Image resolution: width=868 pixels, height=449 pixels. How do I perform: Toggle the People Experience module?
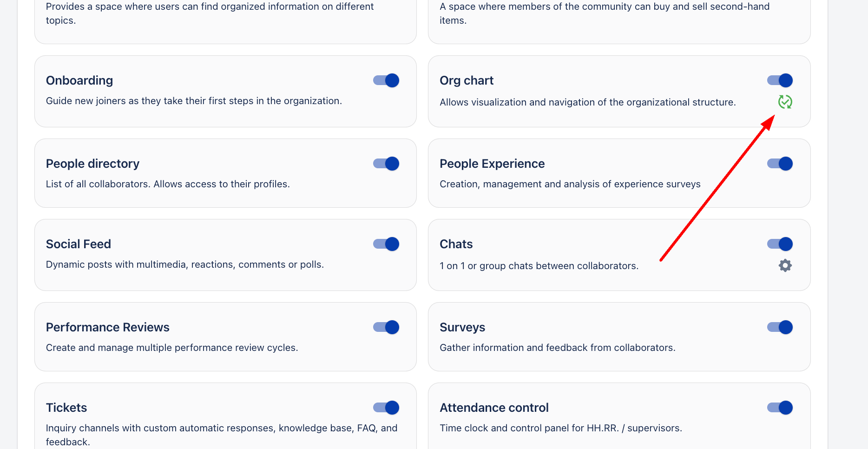click(780, 164)
